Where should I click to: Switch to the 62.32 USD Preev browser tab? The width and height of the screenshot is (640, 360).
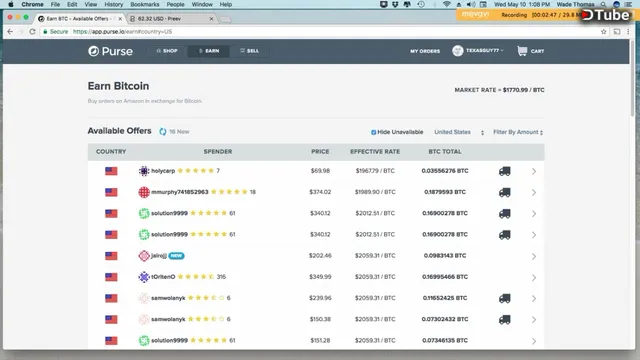(171, 19)
